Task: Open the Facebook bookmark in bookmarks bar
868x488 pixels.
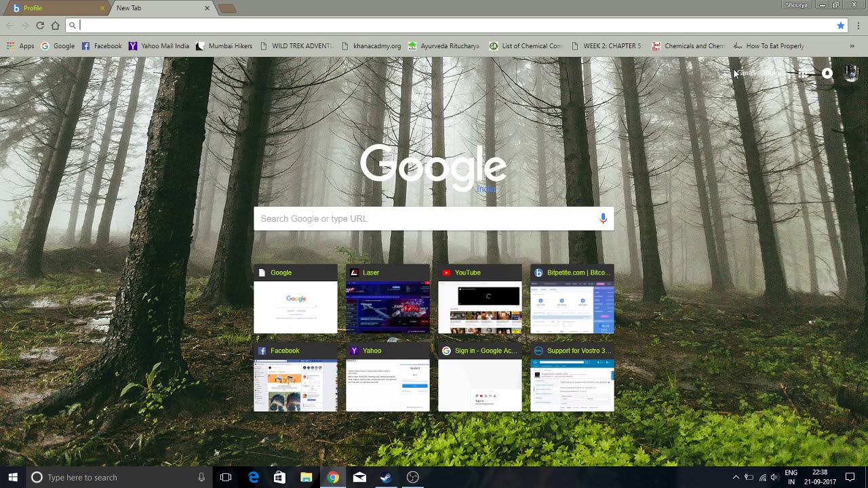Action: pos(102,46)
